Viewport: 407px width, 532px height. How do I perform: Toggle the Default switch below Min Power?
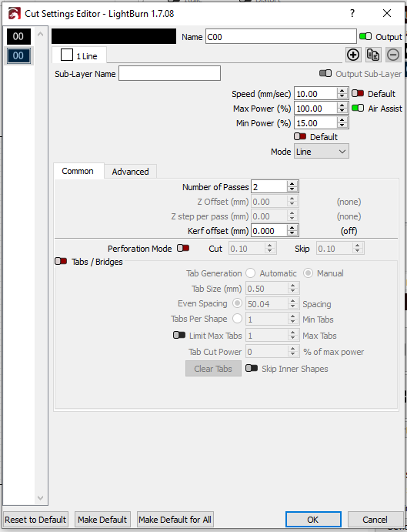click(300, 136)
